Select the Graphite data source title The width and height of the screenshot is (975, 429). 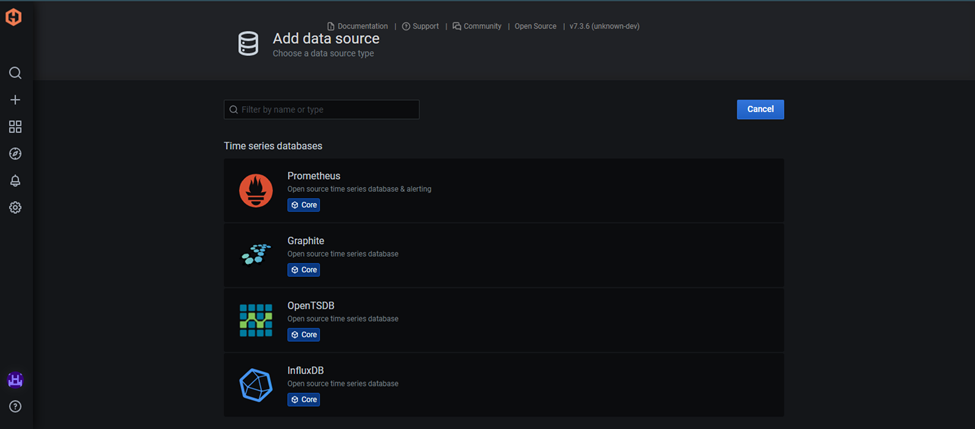click(x=306, y=241)
